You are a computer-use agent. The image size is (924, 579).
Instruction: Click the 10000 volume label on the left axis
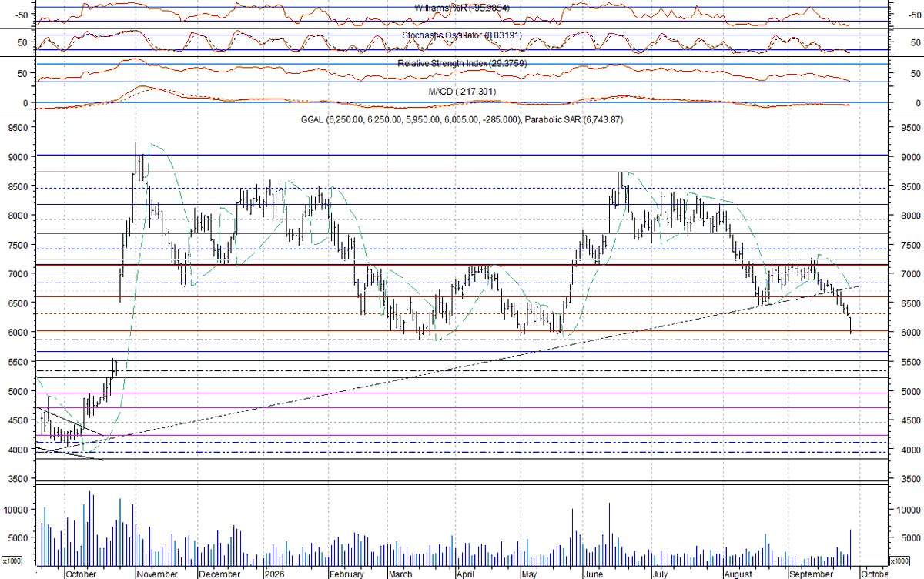tap(16, 510)
